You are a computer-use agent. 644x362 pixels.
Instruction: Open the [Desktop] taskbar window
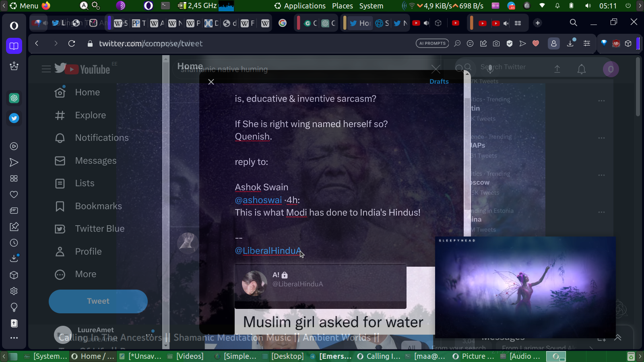pyautogui.click(x=283, y=356)
